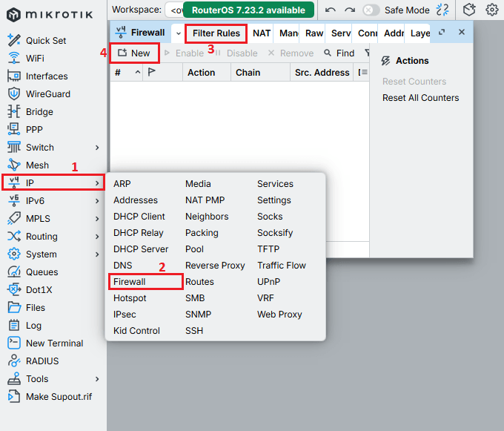Switch to the NAT tab

click(262, 33)
